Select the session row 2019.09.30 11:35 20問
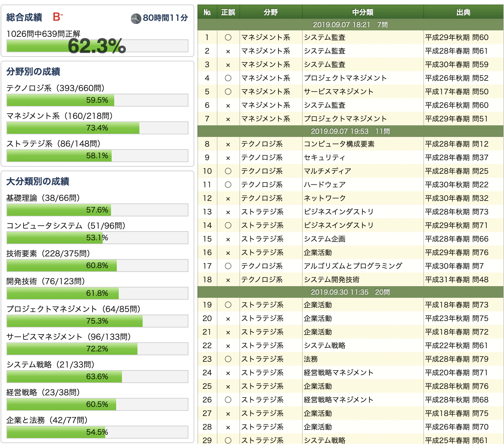Image resolution: width=504 pixels, height=447 pixels. 350,292
